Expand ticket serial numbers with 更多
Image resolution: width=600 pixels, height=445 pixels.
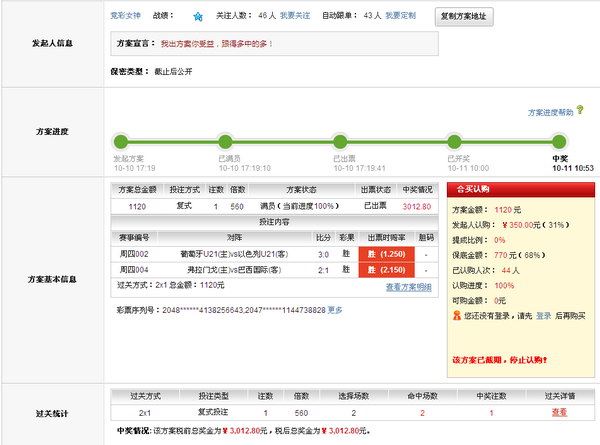pos(335,310)
